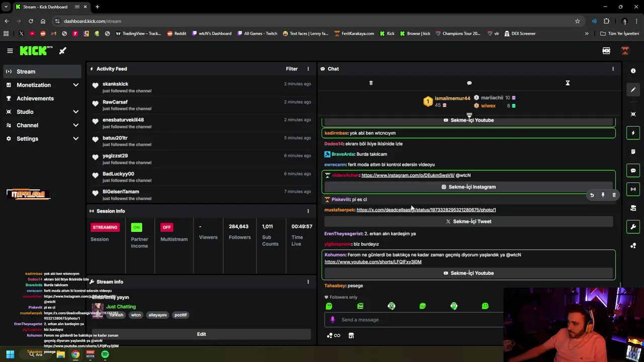Screen dimensions: 644x362
Task: Open Activity Feed three-dot options menu
Action: (x=308, y=69)
